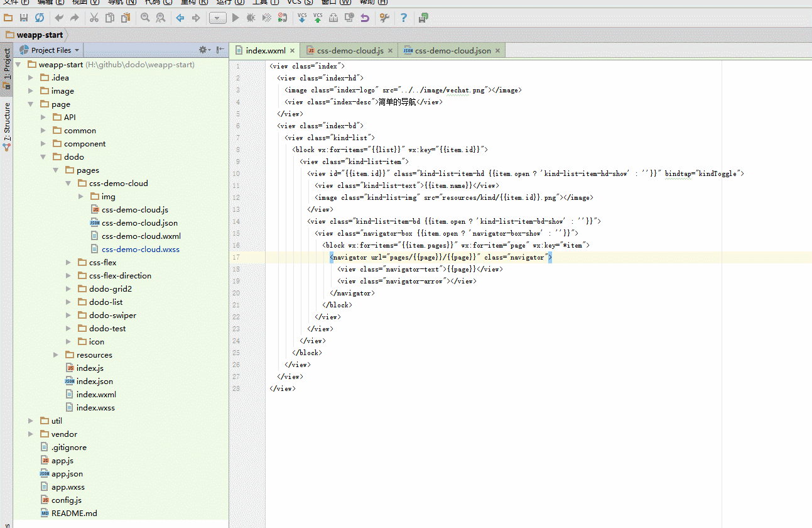Toggle the 1: Project tool window

tap(7, 68)
